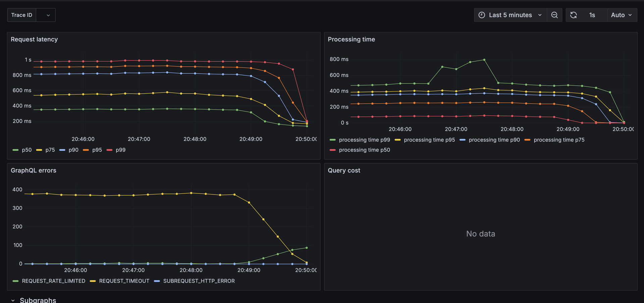Collapse the Subgraphs row
The image size is (644, 303).
click(x=13, y=300)
